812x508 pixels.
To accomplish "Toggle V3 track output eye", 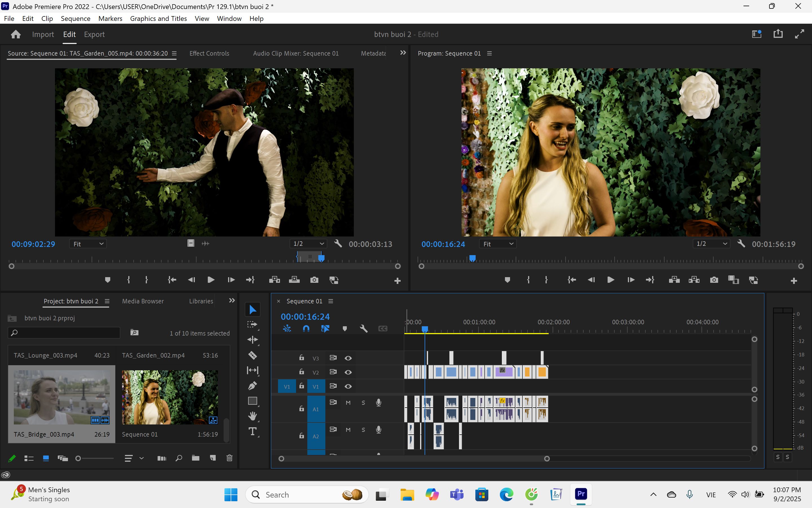I will (x=348, y=358).
